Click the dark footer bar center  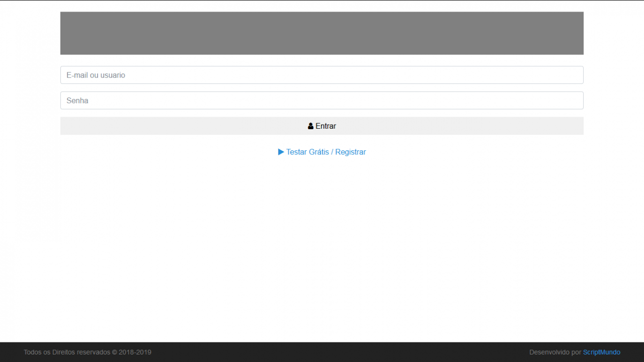pyautogui.click(x=322, y=352)
